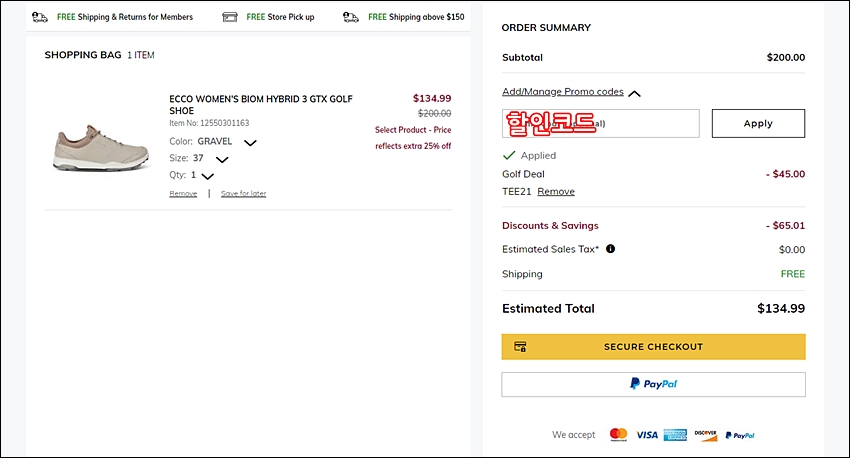Click the Discover card icon
The width and height of the screenshot is (850, 458).
[706, 435]
